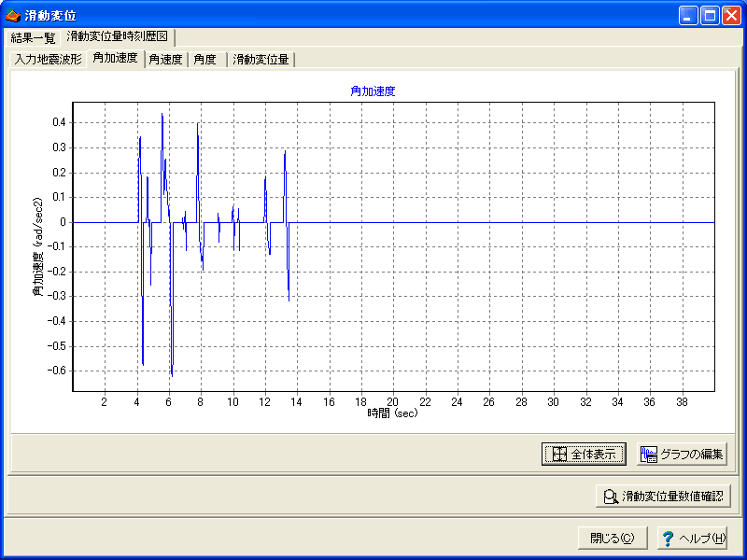The height and width of the screenshot is (560, 747).
Task: Minimize the 滑動変位 window
Action: tap(687, 16)
